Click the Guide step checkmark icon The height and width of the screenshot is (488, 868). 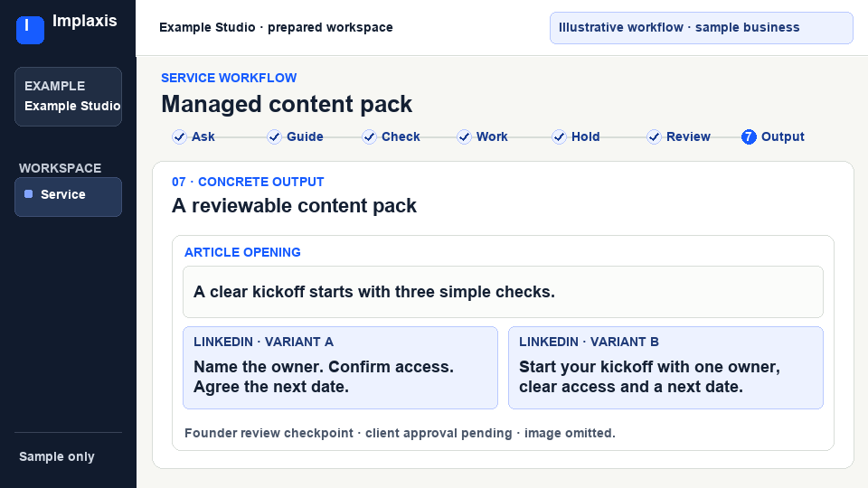(x=274, y=136)
